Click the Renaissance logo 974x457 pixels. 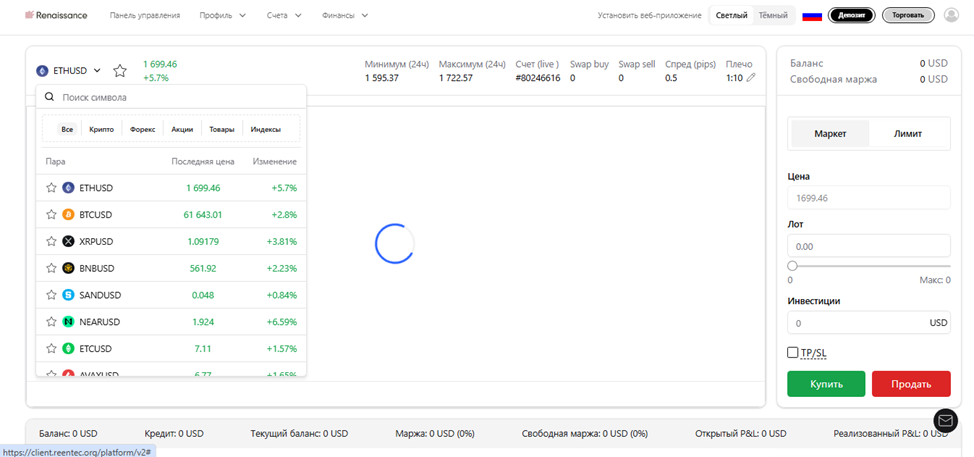56,16
